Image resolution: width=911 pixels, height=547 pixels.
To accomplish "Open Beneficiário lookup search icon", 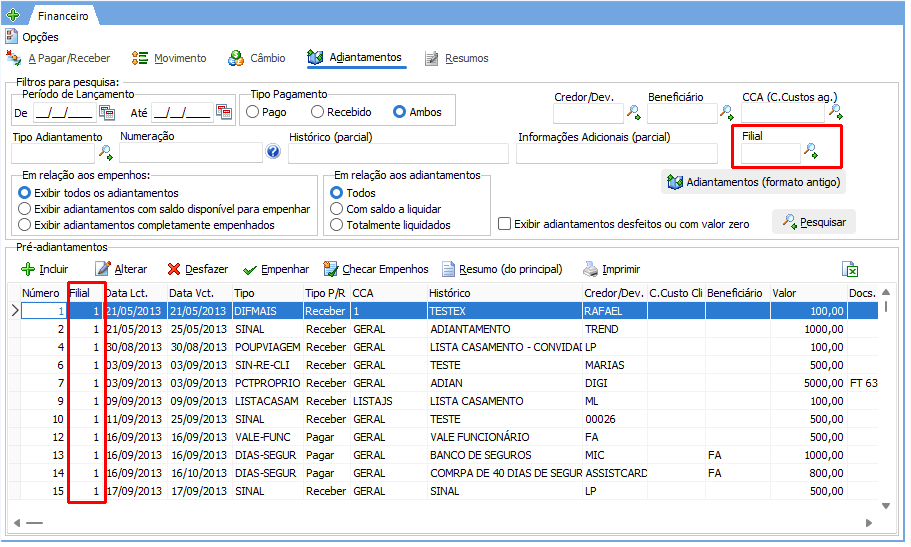I will (727, 113).
